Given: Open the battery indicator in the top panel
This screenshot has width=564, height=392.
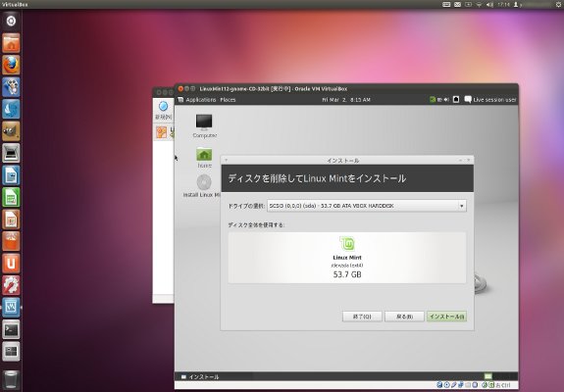Looking at the screenshot, I should 468,5.
